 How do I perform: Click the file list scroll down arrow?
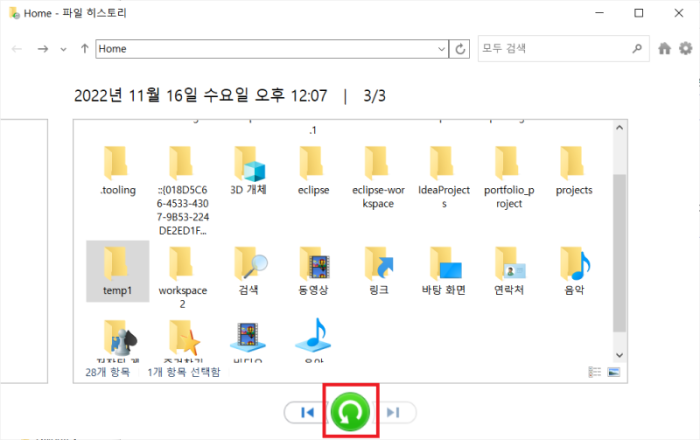click(619, 355)
